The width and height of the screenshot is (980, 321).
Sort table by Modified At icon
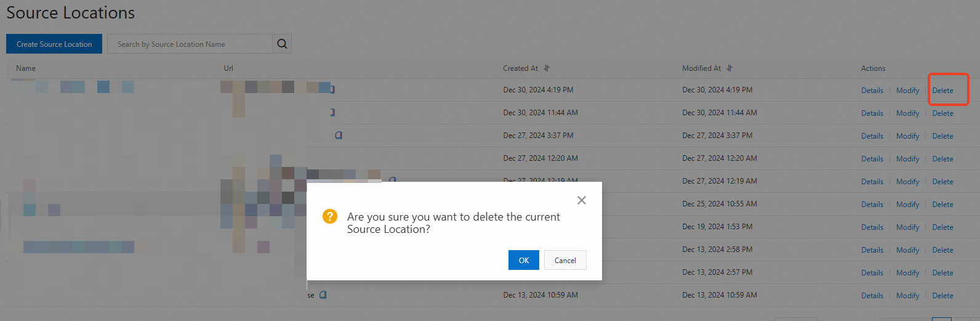[x=729, y=68]
